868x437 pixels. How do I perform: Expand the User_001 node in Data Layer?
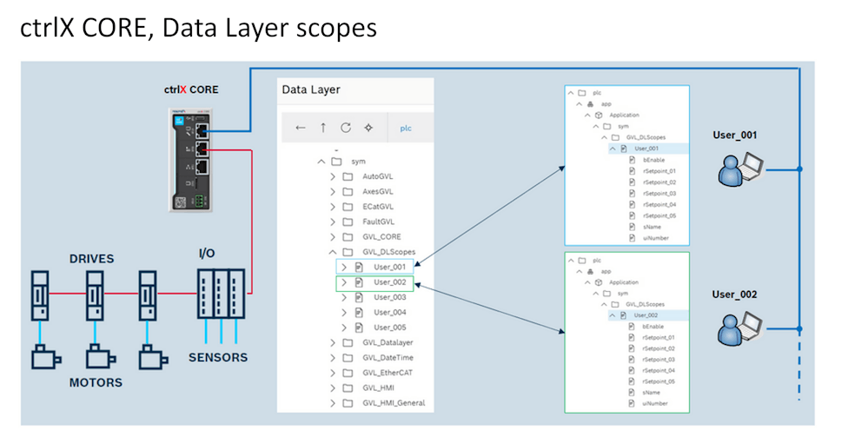[x=344, y=267]
